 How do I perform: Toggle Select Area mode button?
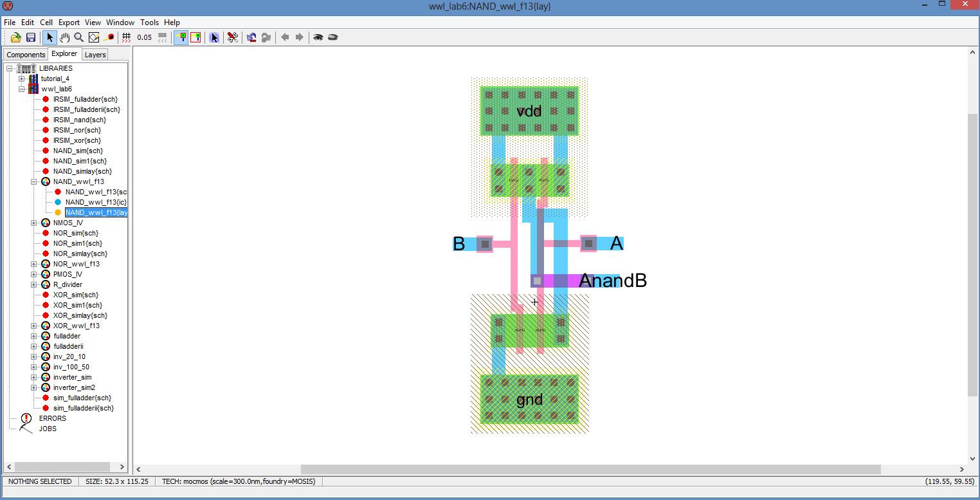click(x=195, y=37)
